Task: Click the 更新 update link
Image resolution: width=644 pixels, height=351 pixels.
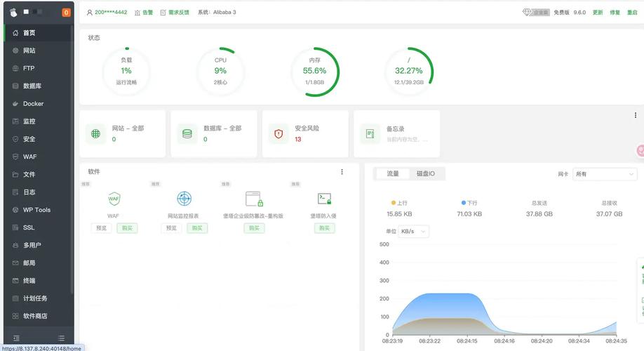Action: coord(598,13)
